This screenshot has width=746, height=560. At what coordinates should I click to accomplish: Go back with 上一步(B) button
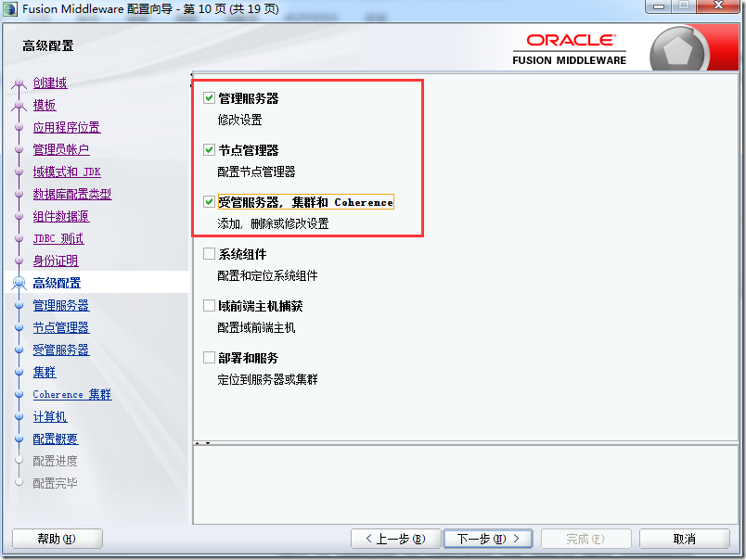[395, 539]
